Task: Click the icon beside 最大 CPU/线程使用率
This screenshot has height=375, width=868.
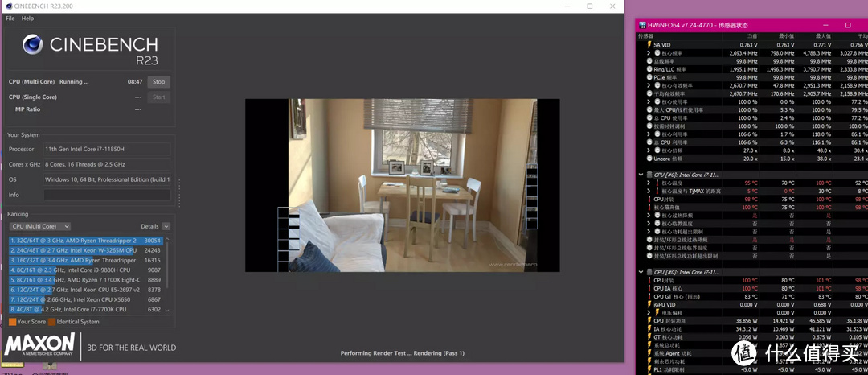Action: coord(649,109)
